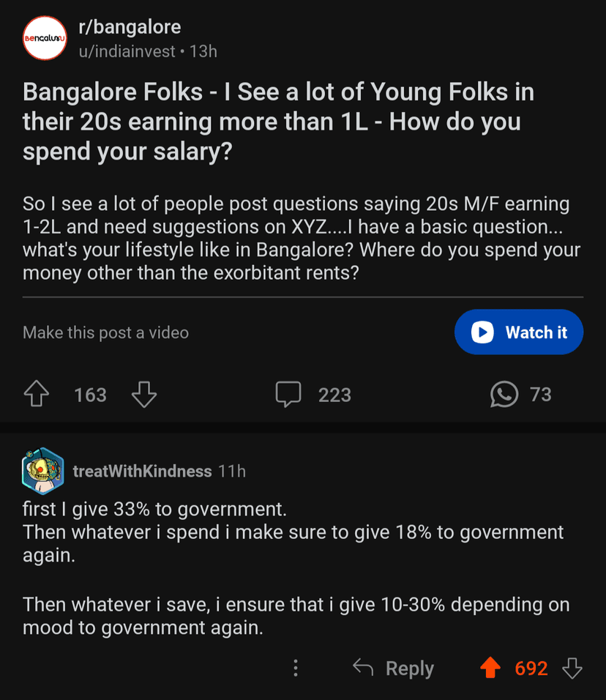Open treatWithKindness's avatar
Image resolution: width=606 pixels, height=700 pixels.
42,471
